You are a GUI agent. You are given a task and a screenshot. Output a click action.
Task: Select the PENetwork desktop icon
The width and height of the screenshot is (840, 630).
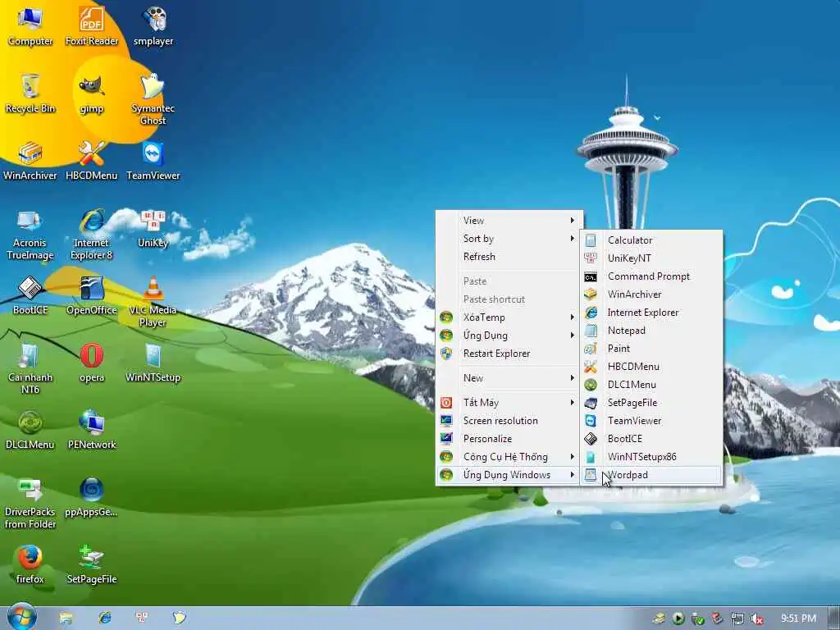click(x=92, y=430)
